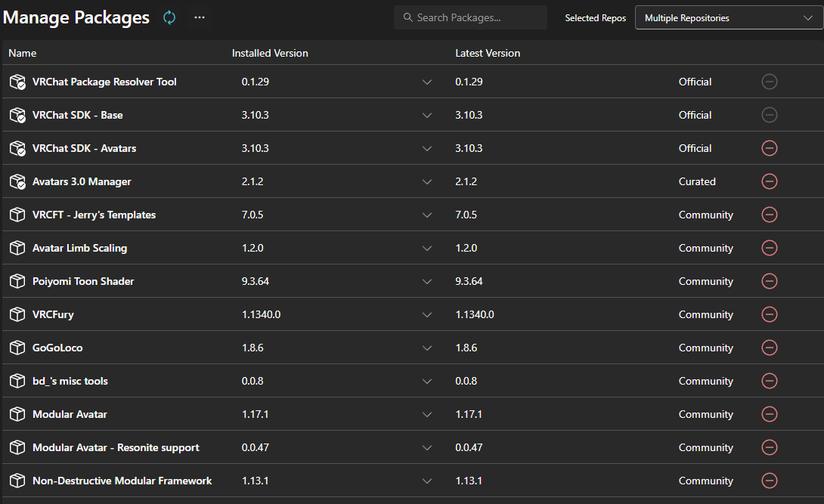Click the Selected Repos label
The image size is (824, 504).
click(596, 18)
